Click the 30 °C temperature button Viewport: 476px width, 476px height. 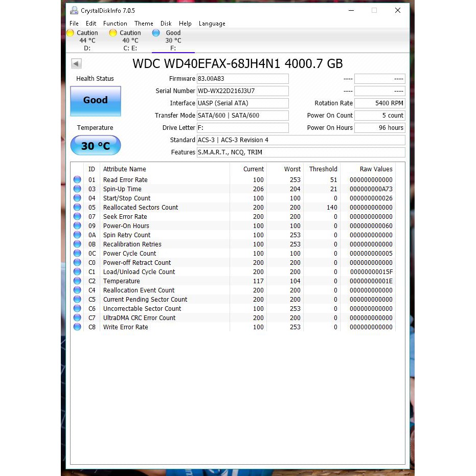[95, 145]
